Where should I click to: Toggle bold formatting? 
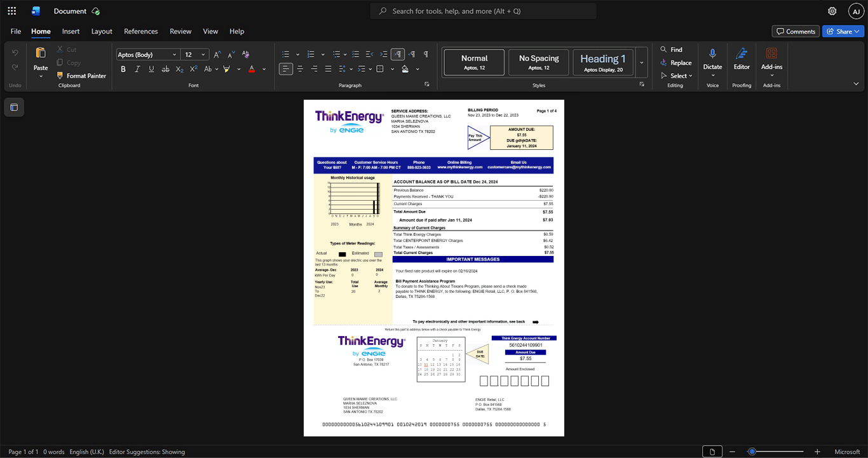pyautogui.click(x=123, y=69)
